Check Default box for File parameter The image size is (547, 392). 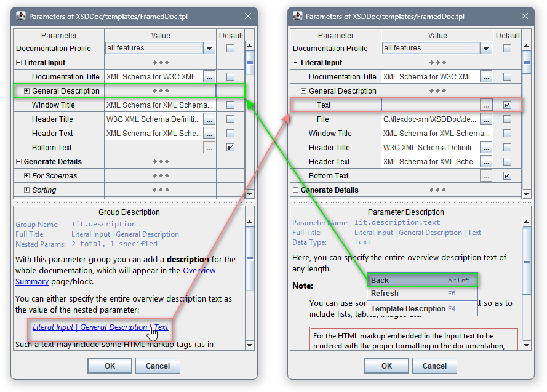(x=507, y=119)
